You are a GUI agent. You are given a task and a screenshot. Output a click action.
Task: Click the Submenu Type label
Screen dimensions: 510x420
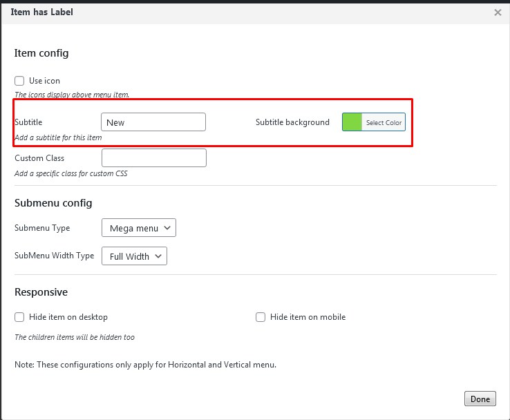(x=42, y=228)
